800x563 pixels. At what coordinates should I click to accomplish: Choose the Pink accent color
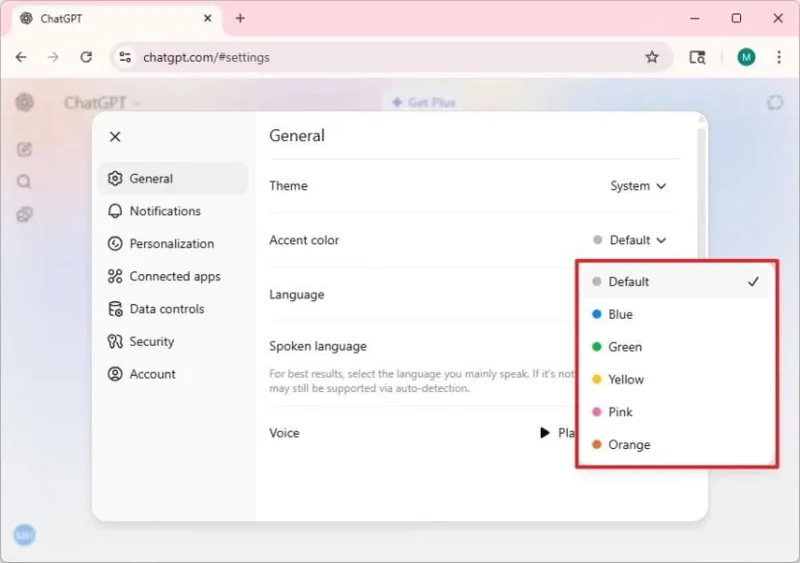677,412
